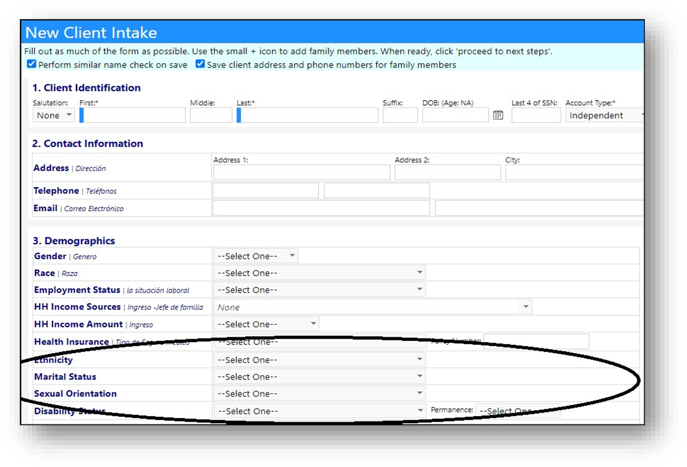Open the Employment Status dropdown
The height and width of the screenshot is (467, 687).
[319, 290]
